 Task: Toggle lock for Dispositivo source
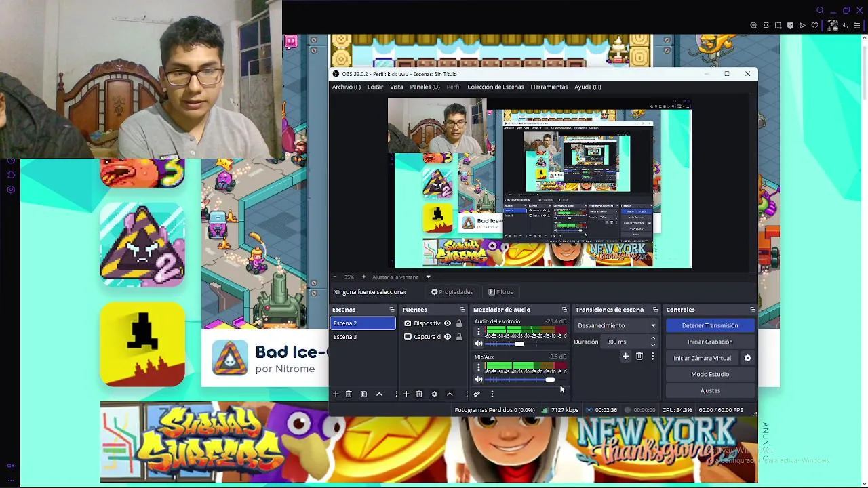click(x=459, y=323)
